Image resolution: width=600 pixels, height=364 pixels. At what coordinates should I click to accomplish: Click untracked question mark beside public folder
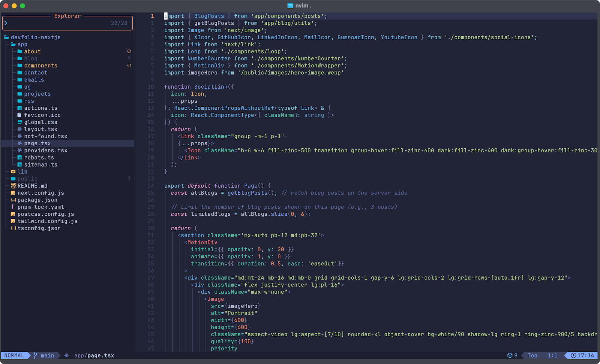click(x=129, y=179)
